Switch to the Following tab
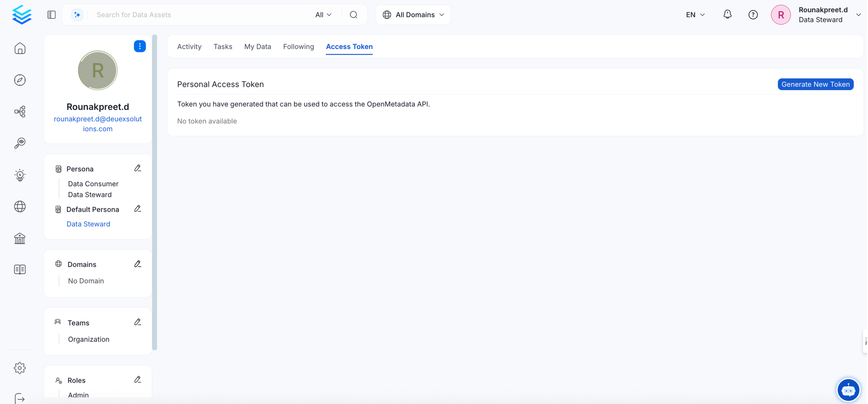Viewport: 868px width, 404px height. pos(298,46)
